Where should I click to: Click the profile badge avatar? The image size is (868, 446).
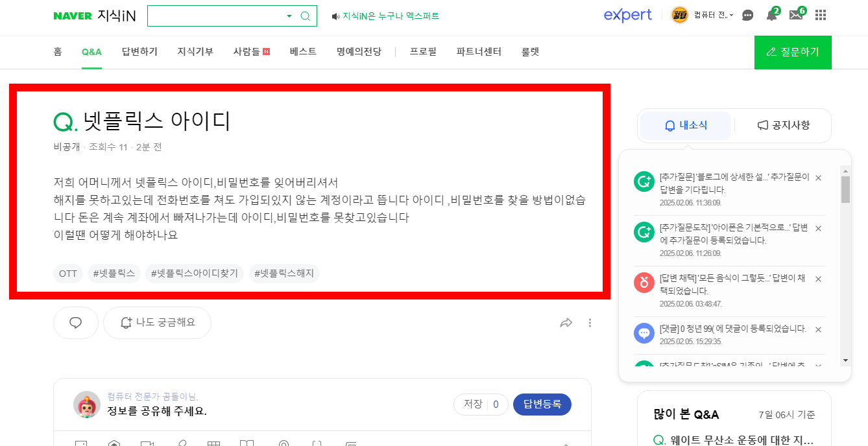(x=680, y=15)
